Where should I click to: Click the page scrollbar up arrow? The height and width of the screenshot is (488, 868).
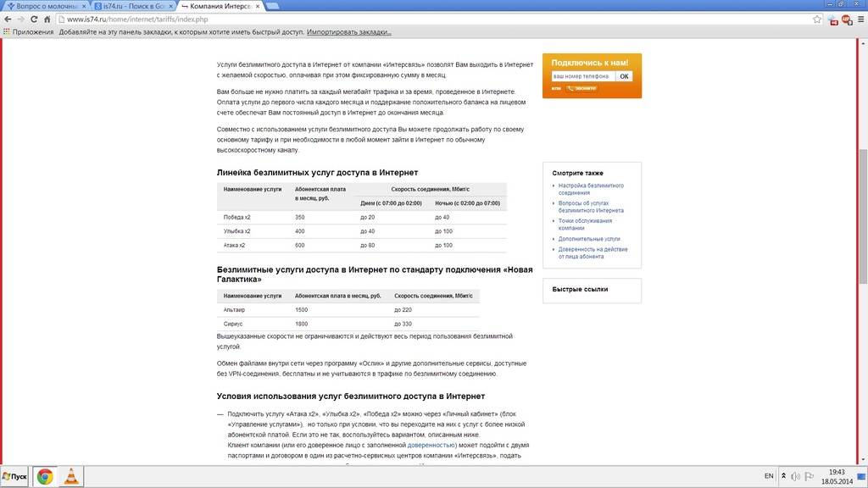click(x=863, y=43)
